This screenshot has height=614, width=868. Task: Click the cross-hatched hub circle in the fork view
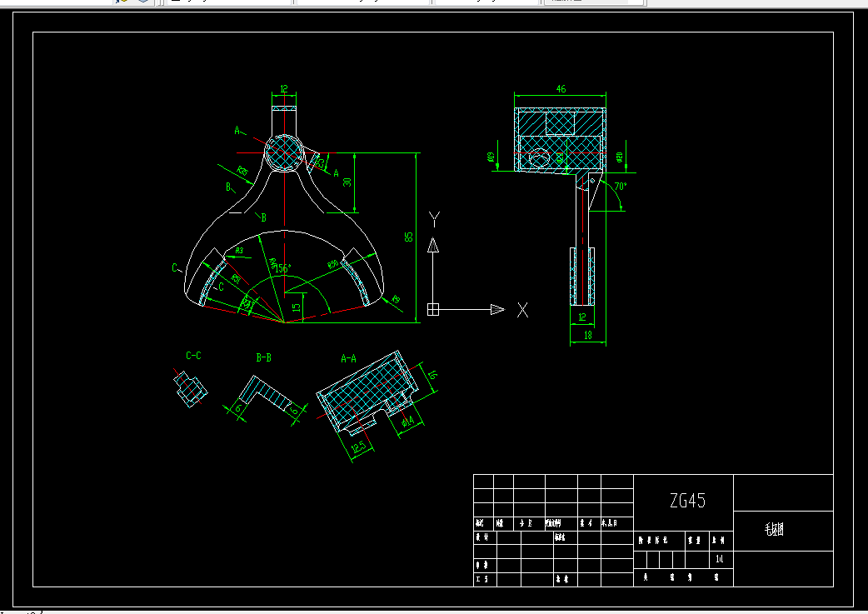point(284,152)
